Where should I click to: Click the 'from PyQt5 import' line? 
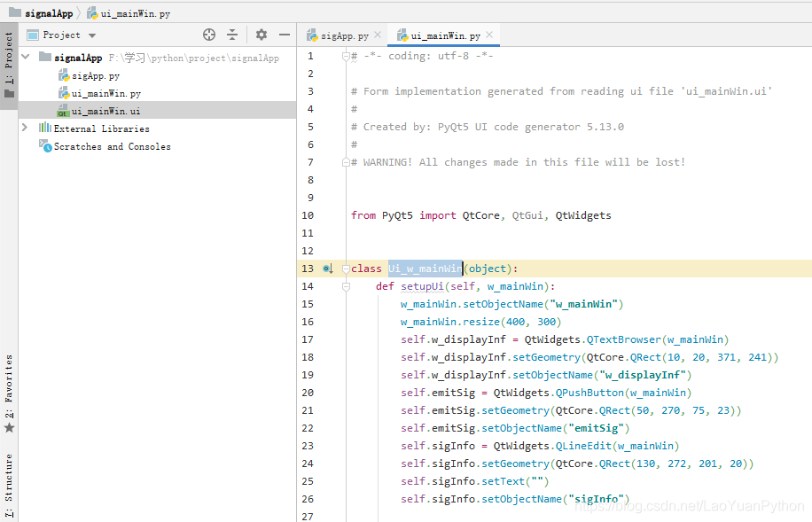tap(481, 215)
